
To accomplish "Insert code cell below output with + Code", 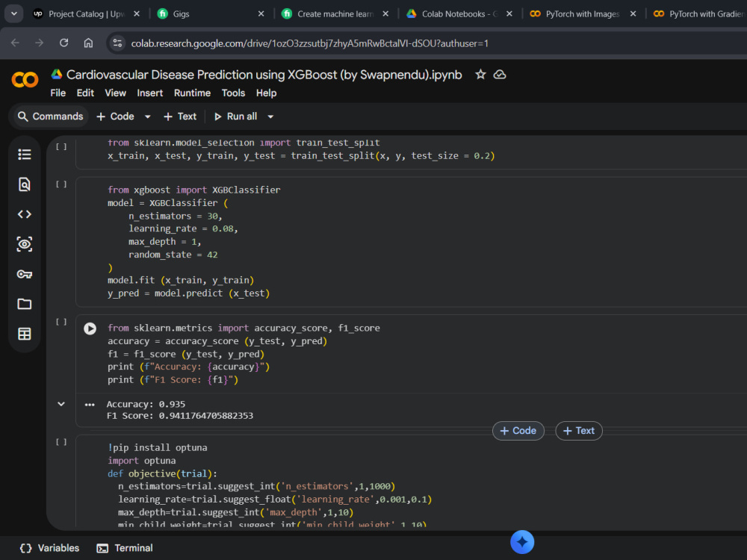I will 518,431.
